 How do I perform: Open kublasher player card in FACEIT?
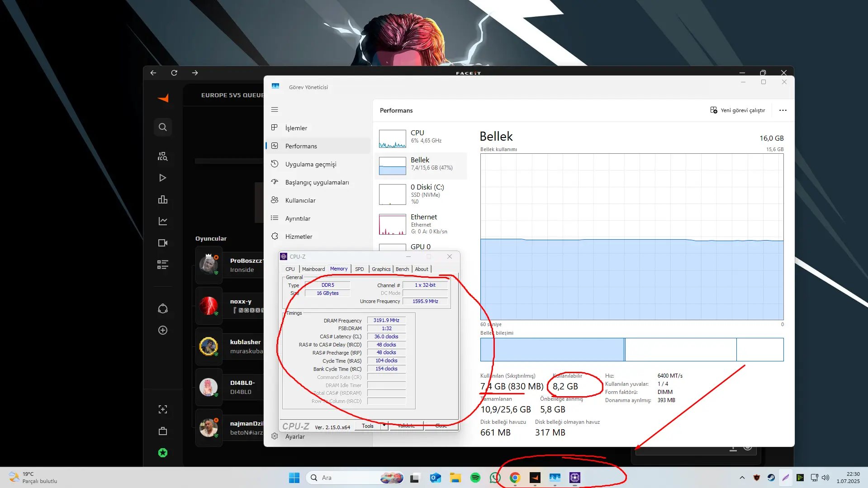pos(229,346)
